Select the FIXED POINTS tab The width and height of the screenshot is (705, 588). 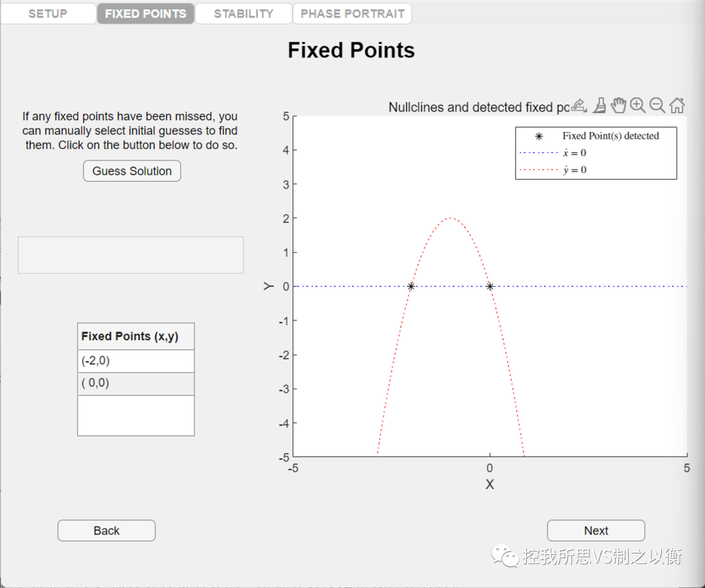pos(146,14)
